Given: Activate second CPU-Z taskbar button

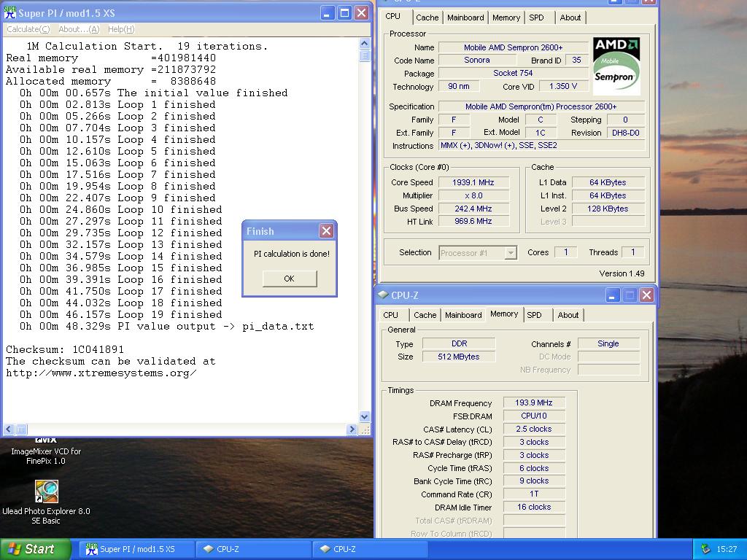Looking at the screenshot, I should click(x=370, y=549).
